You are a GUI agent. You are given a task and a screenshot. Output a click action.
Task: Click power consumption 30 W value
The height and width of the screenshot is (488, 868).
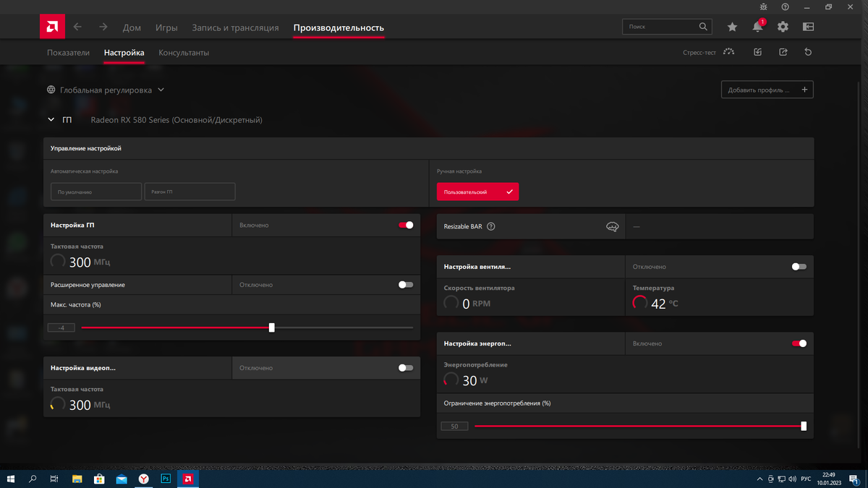(x=475, y=380)
